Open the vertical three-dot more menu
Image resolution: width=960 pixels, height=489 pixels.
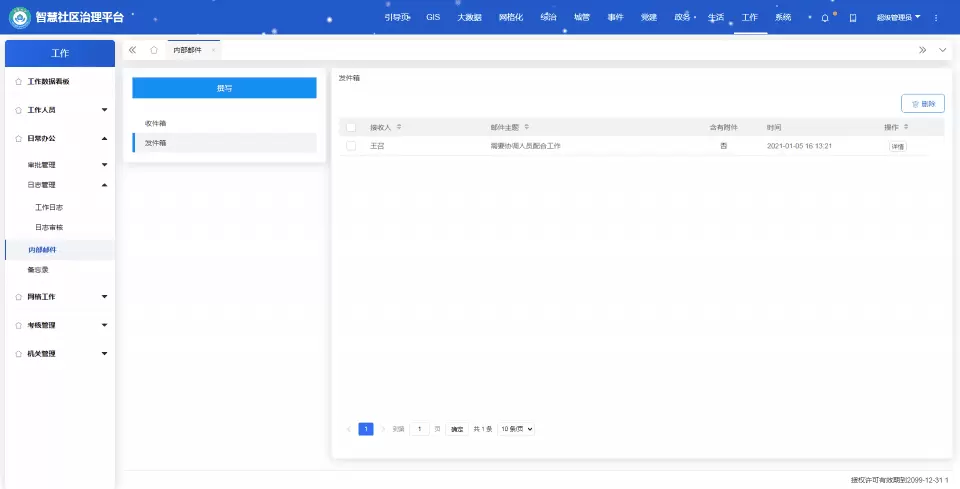[936, 18]
